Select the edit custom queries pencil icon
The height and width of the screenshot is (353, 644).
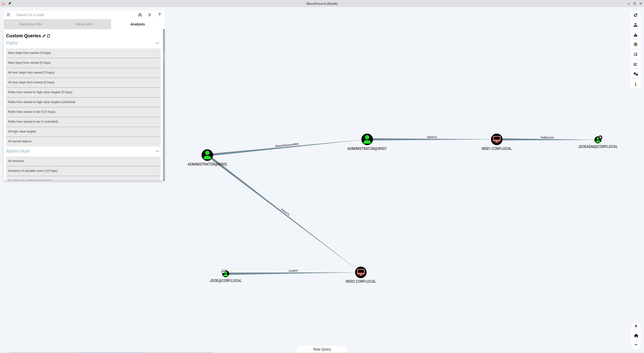click(x=44, y=35)
